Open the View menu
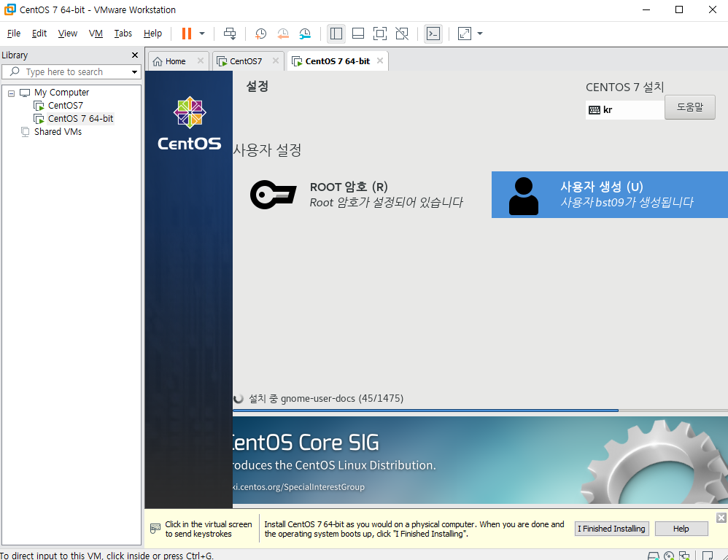The width and height of the screenshot is (728, 560). point(67,34)
